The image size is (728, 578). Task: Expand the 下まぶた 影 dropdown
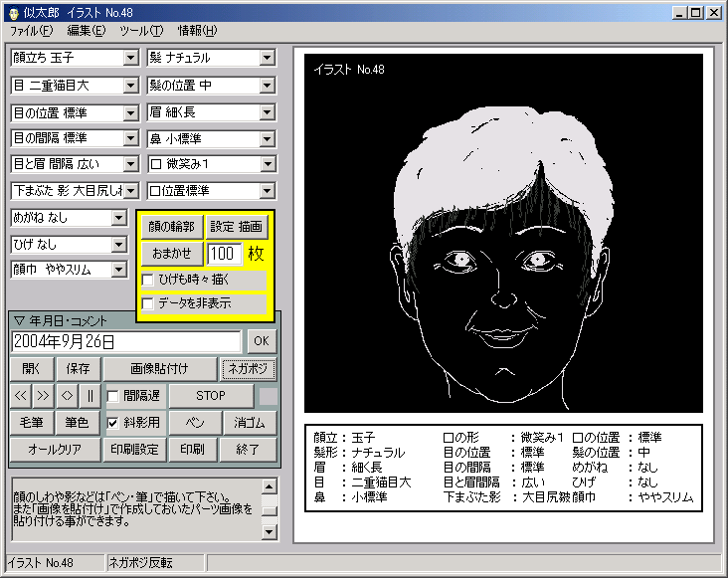pyautogui.click(x=131, y=191)
